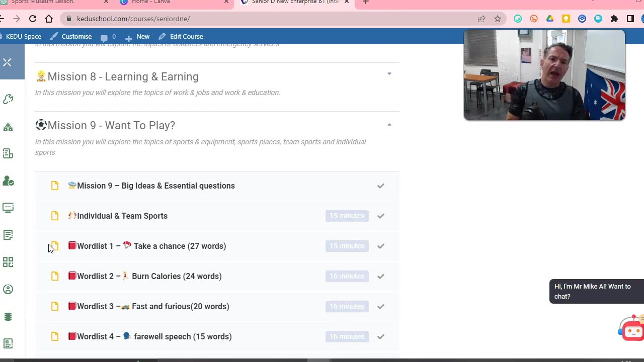Screen dimensions: 644x362
Task: Click New in the admin bar
Action: (x=137, y=36)
